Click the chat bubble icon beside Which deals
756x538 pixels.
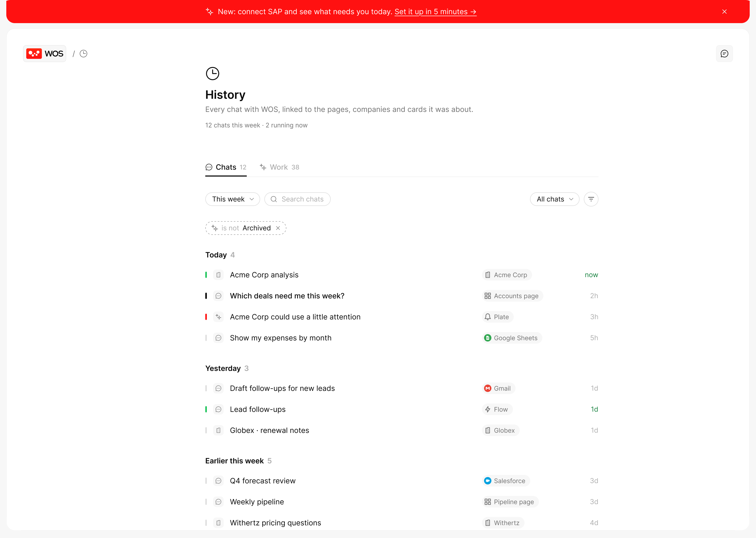218,296
